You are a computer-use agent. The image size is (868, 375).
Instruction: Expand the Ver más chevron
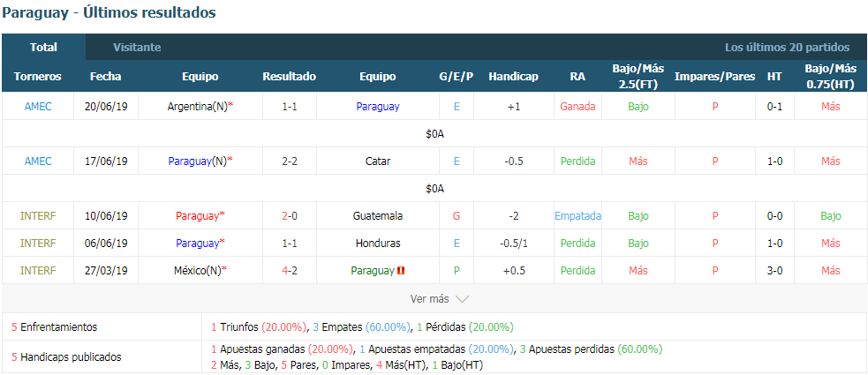point(462,298)
